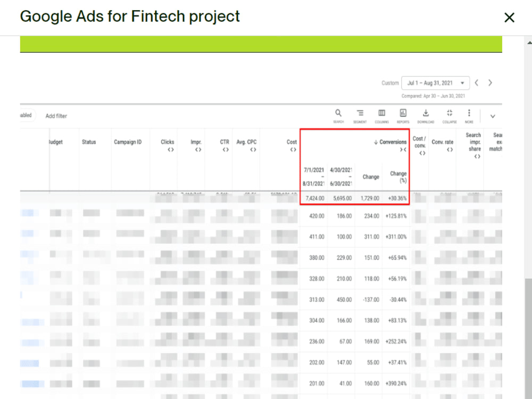Select the total change +30.36%
Image resolution: width=532 pixels, height=399 pixels.
(397, 198)
